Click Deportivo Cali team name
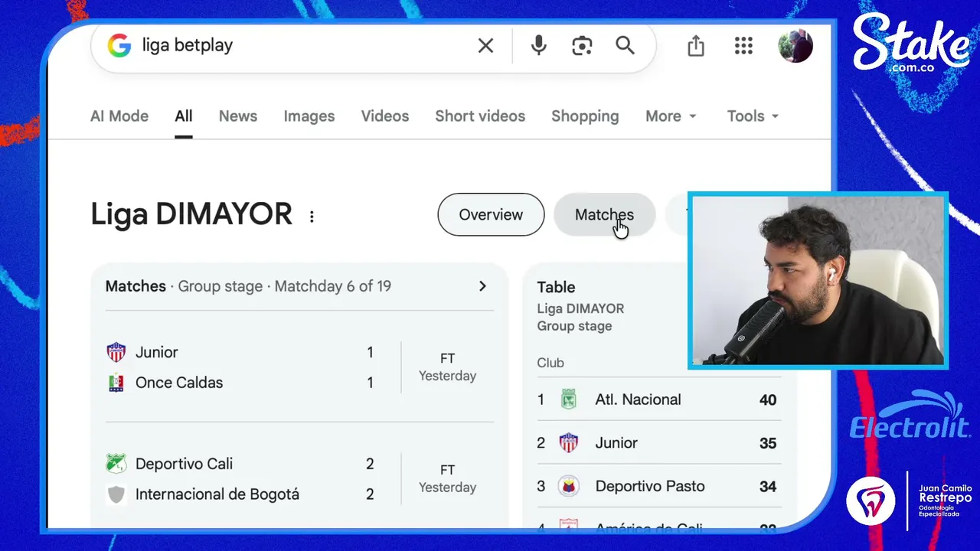The image size is (980, 551). tap(185, 464)
